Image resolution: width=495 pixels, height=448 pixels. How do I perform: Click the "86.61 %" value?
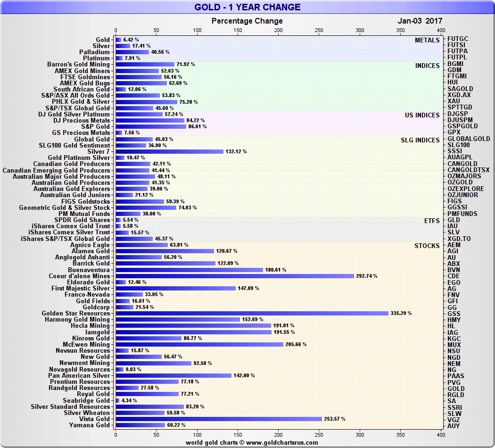(x=198, y=126)
